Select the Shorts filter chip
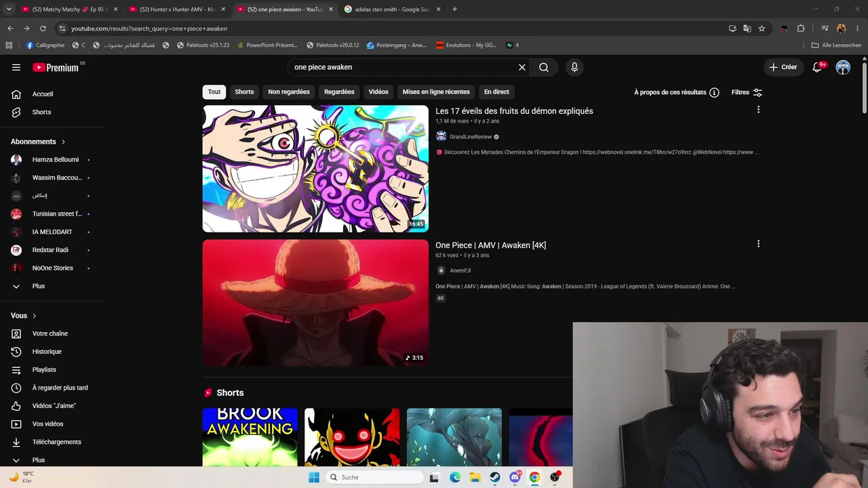This screenshot has height=488, width=868. [244, 92]
